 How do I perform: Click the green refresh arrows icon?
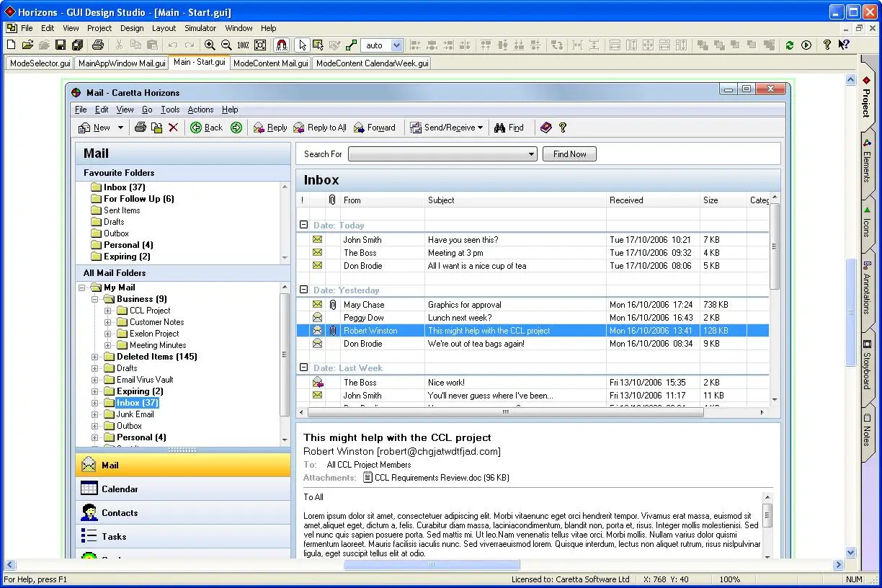click(x=790, y=45)
